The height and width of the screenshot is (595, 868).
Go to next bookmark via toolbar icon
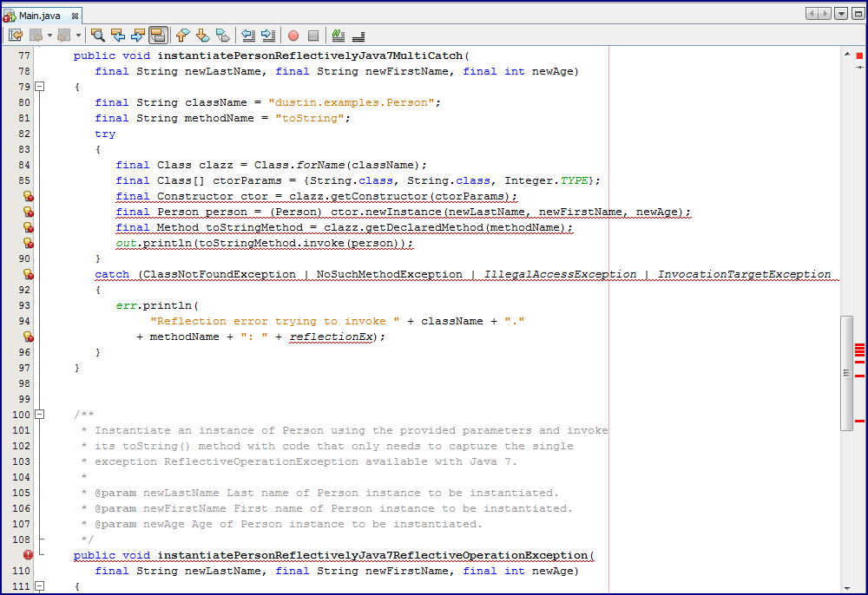tap(201, 36)
